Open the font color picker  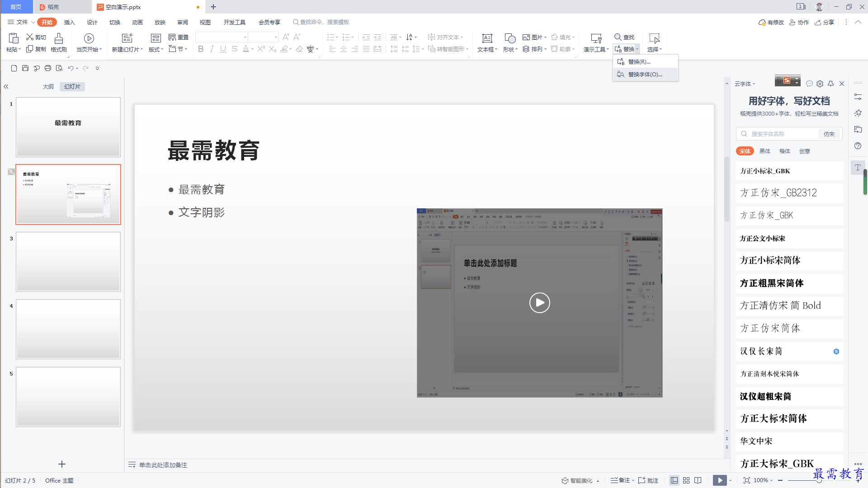(x=248, y=49)
